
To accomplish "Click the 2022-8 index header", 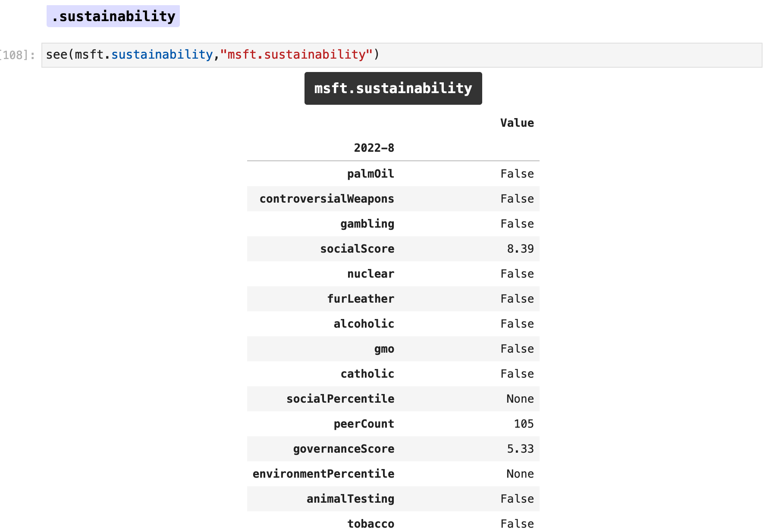I will tap(374, 148).
